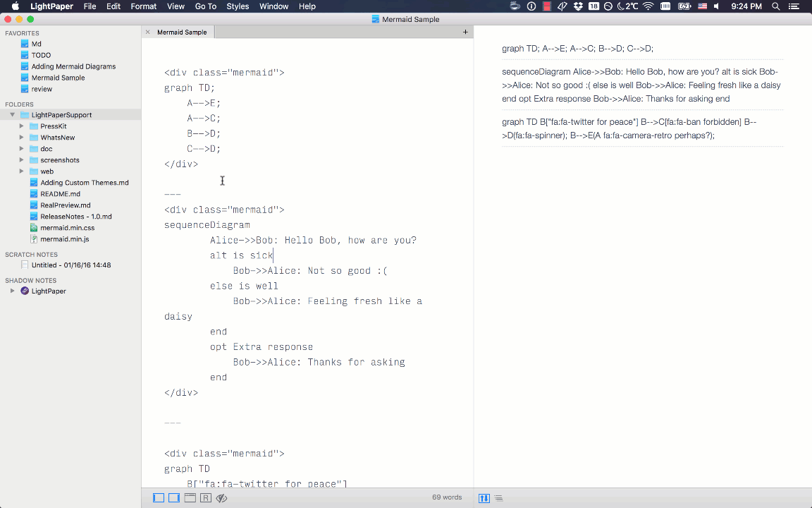
Task: Click the volume speaker menu bar icon
Action: [x=717, y=6]
